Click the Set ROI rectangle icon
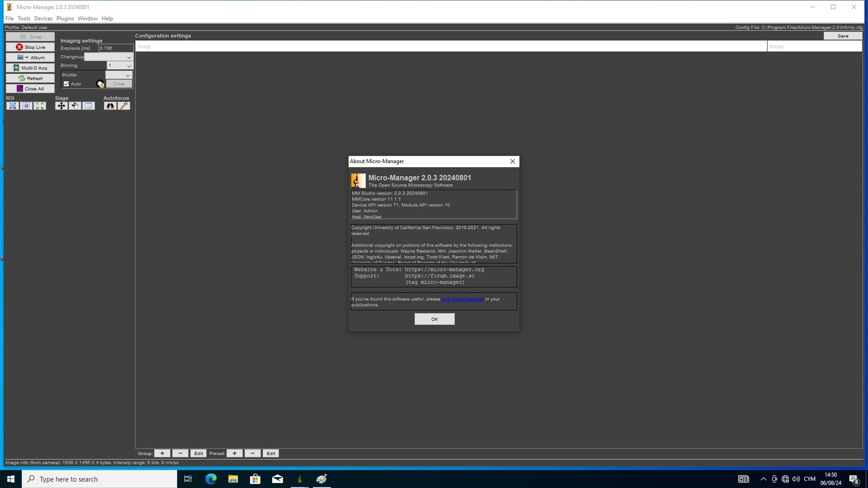The image size is (868, 488). click(x=13, y=106)
